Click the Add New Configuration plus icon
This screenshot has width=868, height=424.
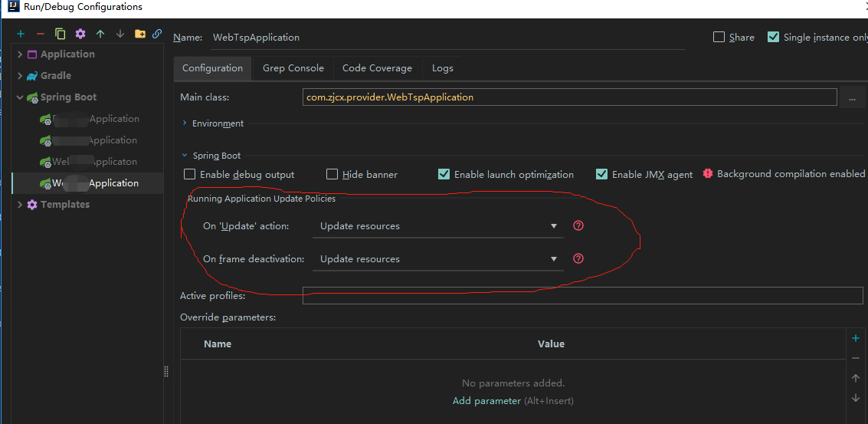[21, 34]
